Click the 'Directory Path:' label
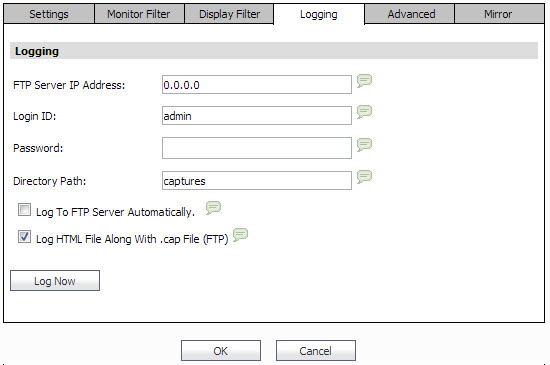The width and height of the screenshot is (550, 365). coord(49,181)
